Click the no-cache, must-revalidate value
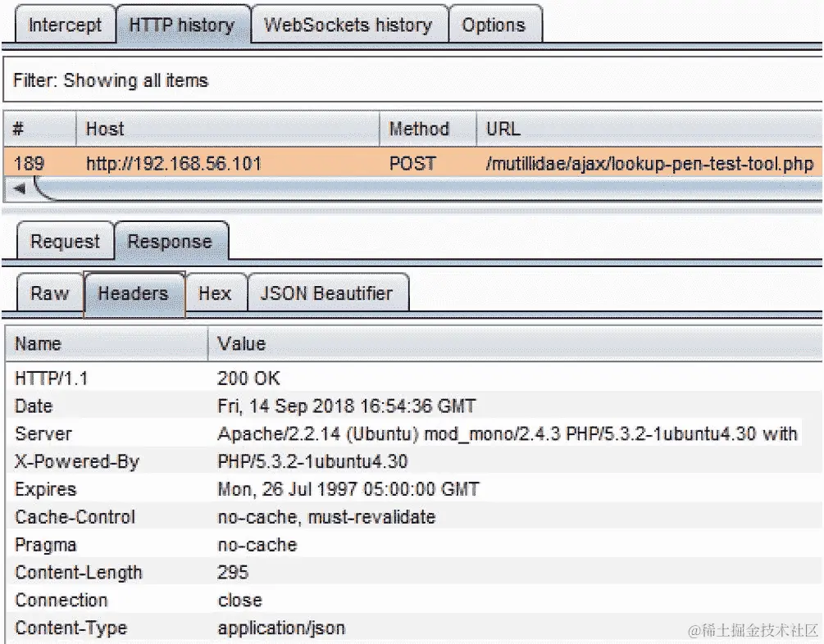824x644 pixels. (326, 517)
